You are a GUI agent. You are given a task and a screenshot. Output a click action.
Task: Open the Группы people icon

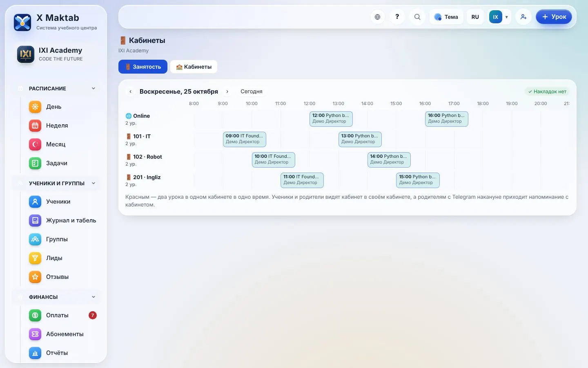point(35,239)
